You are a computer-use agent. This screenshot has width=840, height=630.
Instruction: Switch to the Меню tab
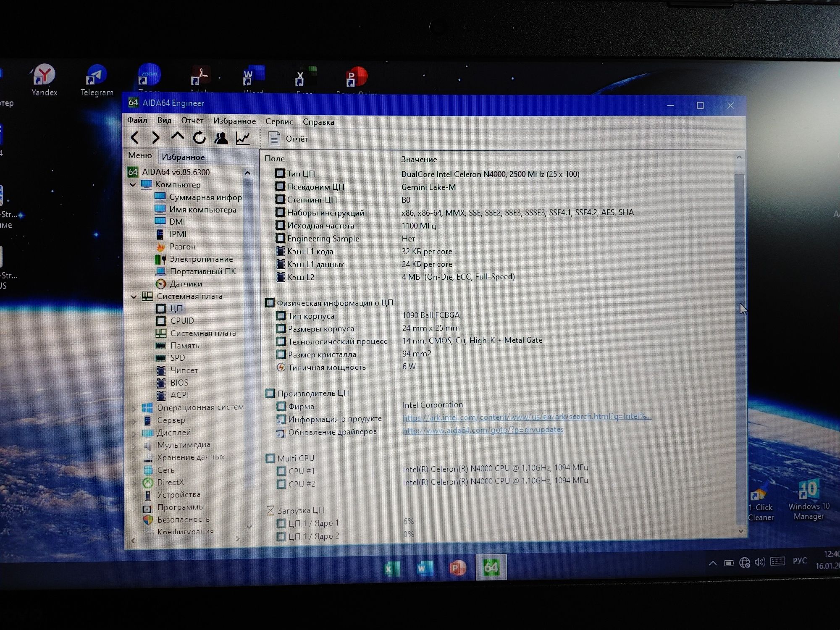pos(140,155)
